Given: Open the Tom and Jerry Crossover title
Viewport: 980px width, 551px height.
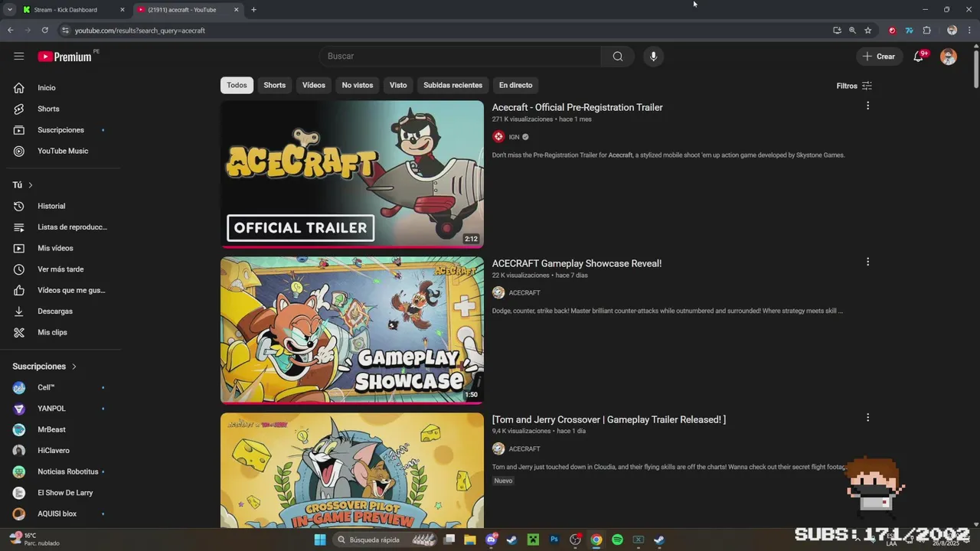Looking at the screenshot, I should 609,419.
